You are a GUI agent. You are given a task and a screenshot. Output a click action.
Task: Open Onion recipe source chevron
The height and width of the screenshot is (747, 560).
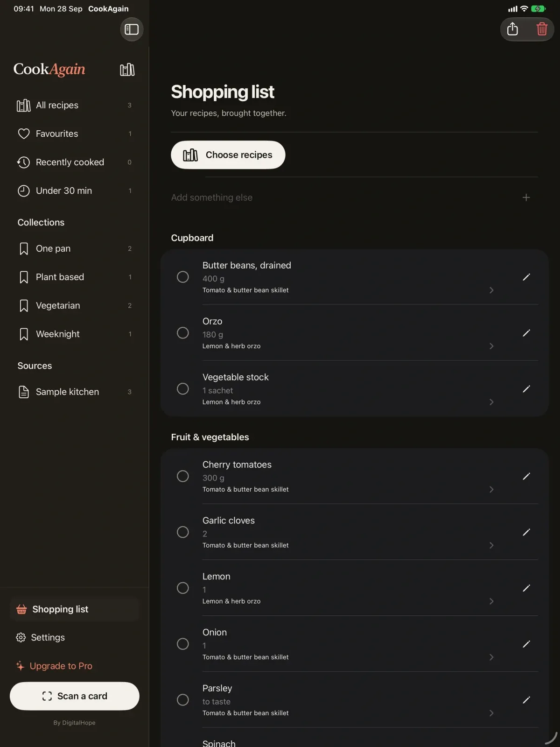491,657
